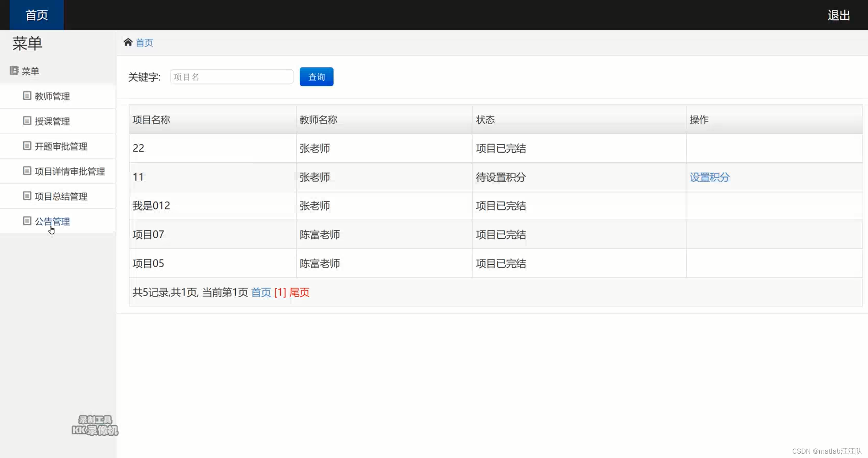
Task: Click the list icon beside 教师管理
Action: (x=27, y=96)
